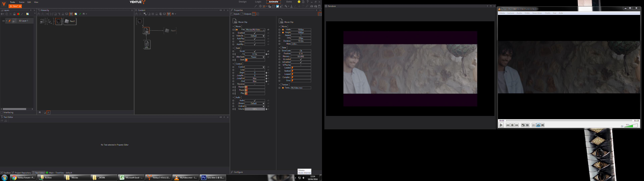Viewport: 644px width, 181px height.
Task: Open VLC extended settings equalizer button
Action: (x=527, y=125)
